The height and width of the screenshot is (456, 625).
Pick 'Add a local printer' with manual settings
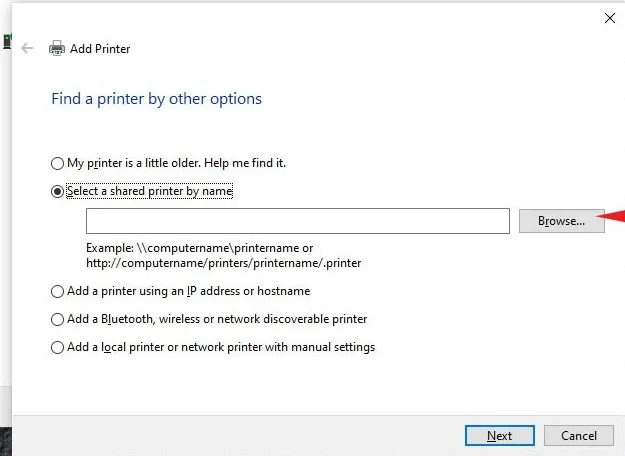[x=57, y=347]
